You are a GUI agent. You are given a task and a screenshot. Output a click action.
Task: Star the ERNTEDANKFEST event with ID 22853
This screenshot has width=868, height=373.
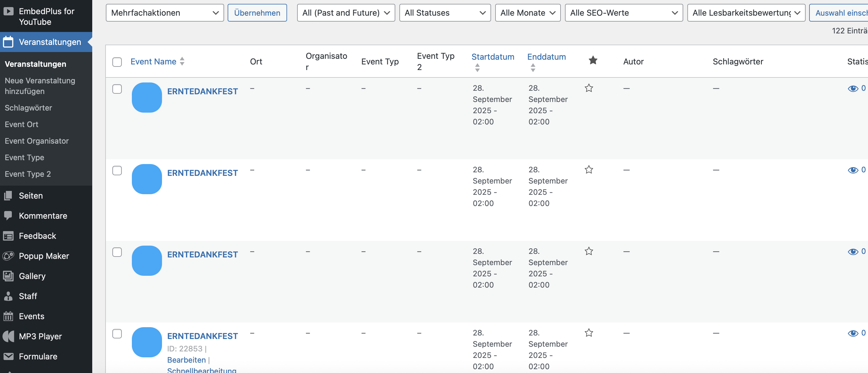coord(589,333)
